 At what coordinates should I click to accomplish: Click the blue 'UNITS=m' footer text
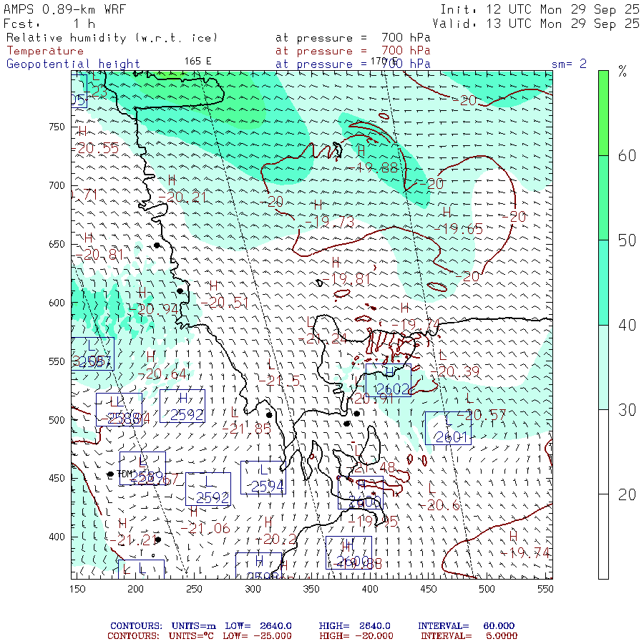click(x=193, y=626)
